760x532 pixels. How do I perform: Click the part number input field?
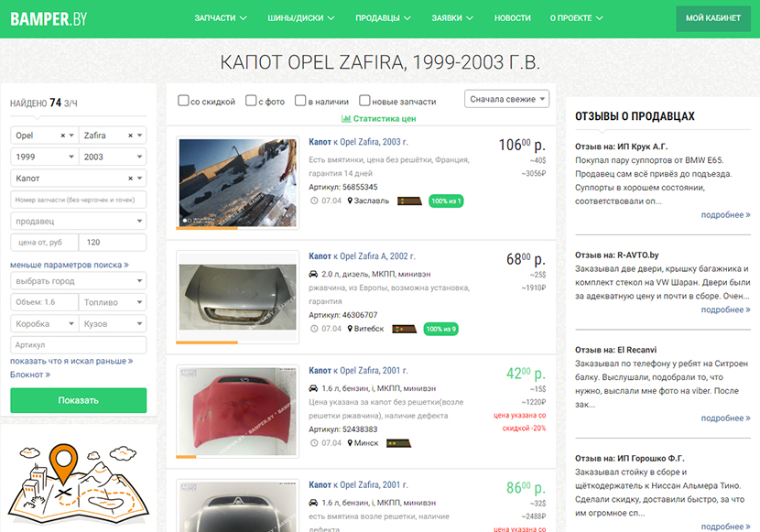78,200
